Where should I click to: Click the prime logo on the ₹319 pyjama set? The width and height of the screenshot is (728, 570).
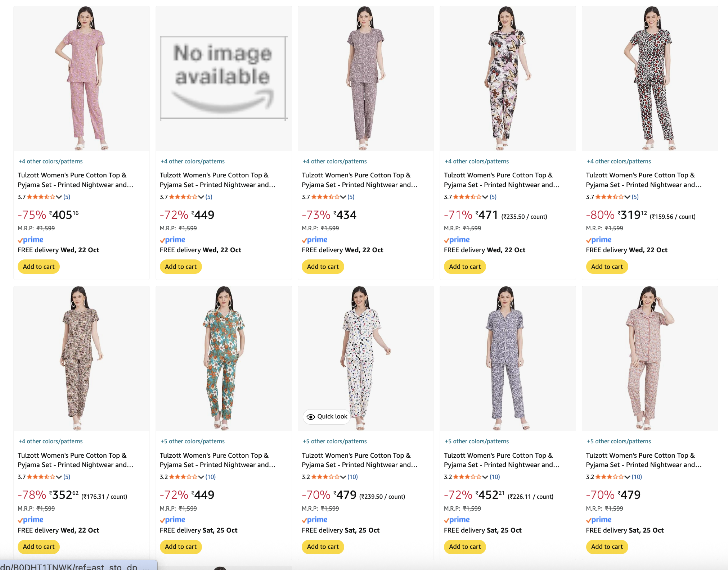coord(599,240)
